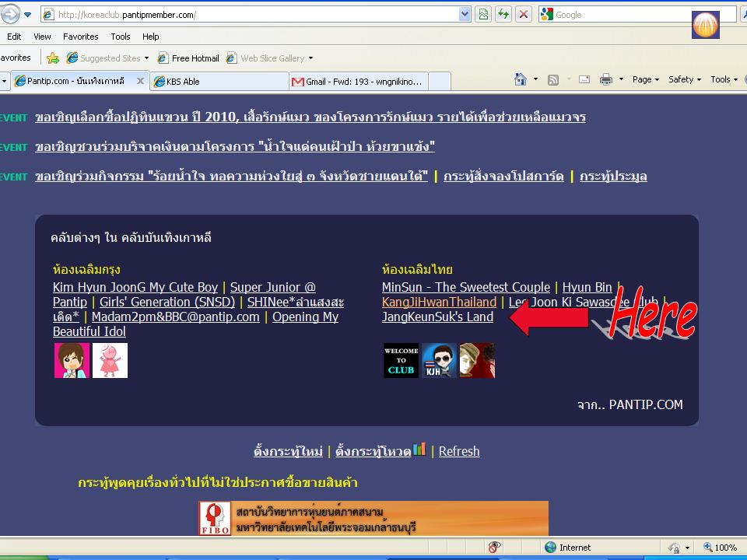
Task: Click the Home icon in command bar
Action: click(521, 79)
